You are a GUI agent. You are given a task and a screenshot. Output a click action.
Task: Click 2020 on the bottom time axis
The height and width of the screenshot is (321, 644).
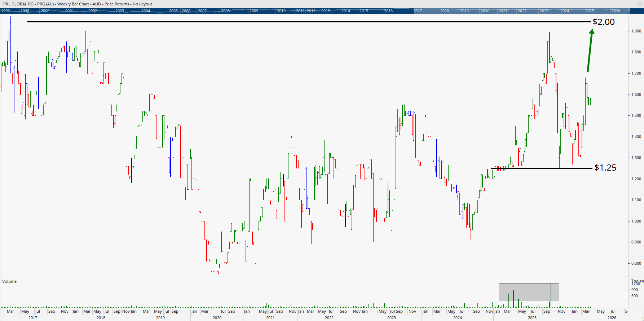[217, 318]
